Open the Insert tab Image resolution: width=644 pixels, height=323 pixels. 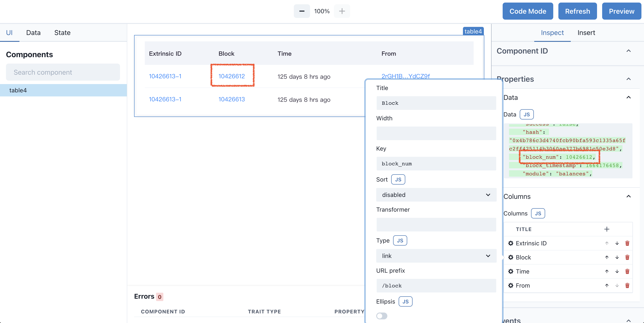tap(586, 32)
